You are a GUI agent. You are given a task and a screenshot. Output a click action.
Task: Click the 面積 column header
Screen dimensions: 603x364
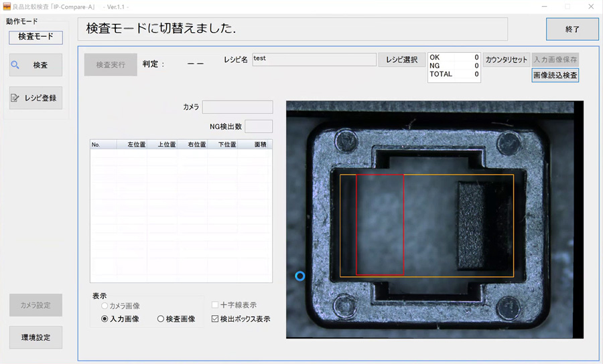coord(260,144)
